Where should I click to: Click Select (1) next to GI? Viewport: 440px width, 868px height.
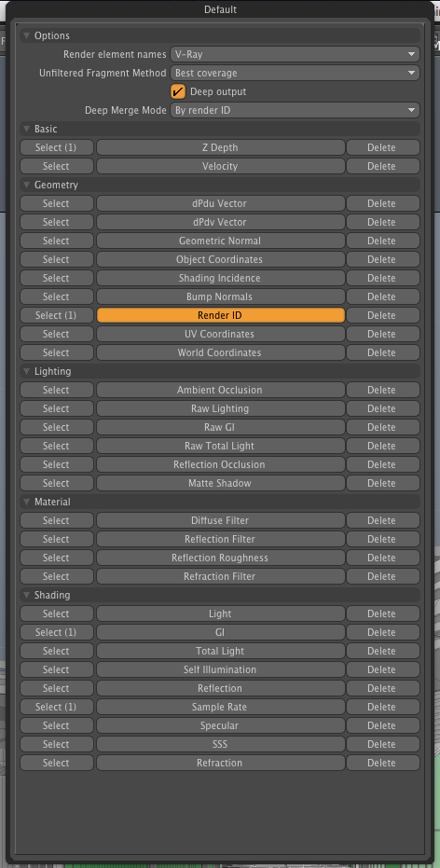(57, 632)
